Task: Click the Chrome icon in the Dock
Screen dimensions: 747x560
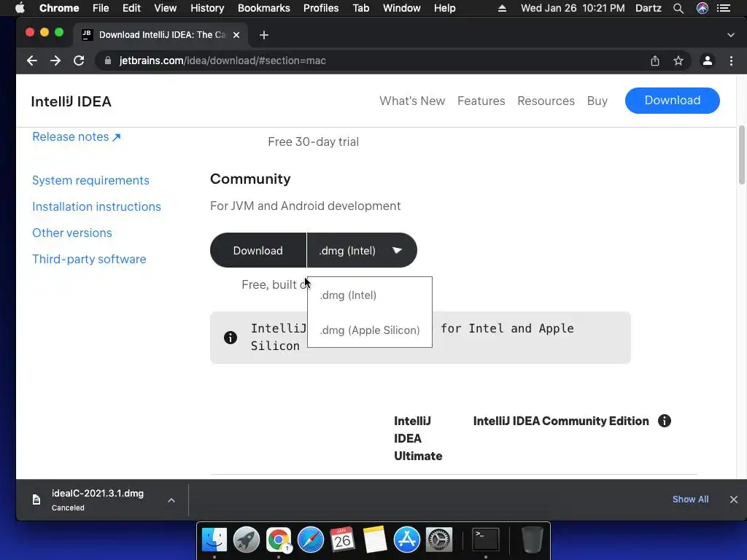Action: (279, 540)
